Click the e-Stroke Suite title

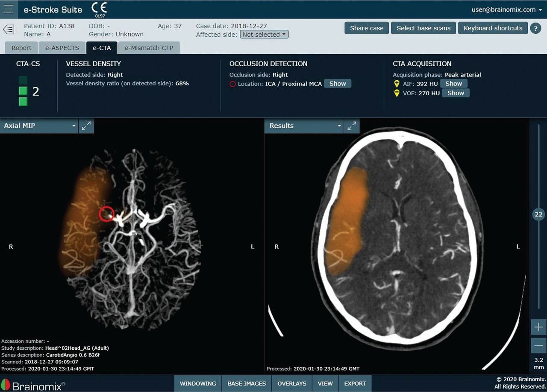53,9
